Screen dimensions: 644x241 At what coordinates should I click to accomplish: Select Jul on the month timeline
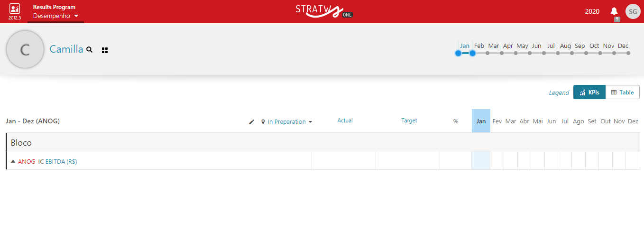[551, 46]
